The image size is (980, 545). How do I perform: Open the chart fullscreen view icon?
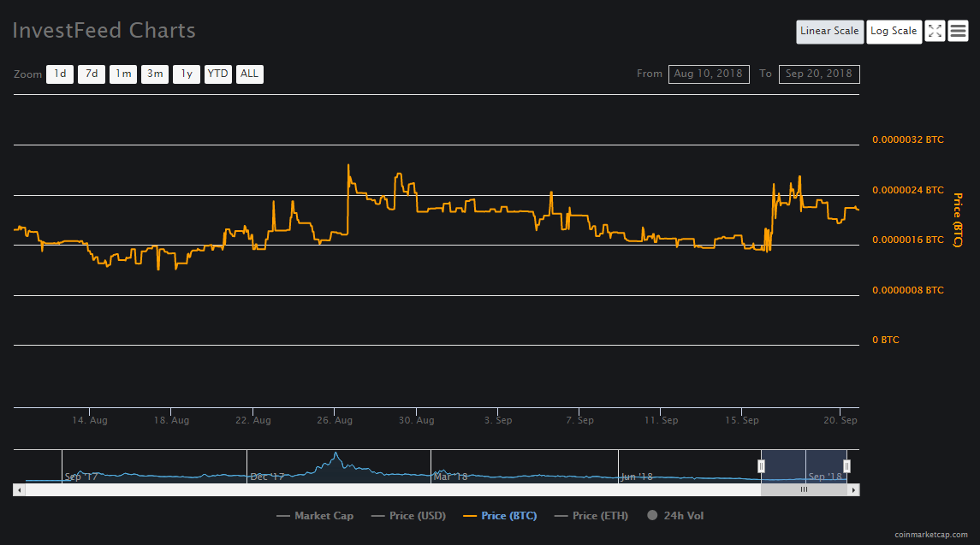(935, 32)
